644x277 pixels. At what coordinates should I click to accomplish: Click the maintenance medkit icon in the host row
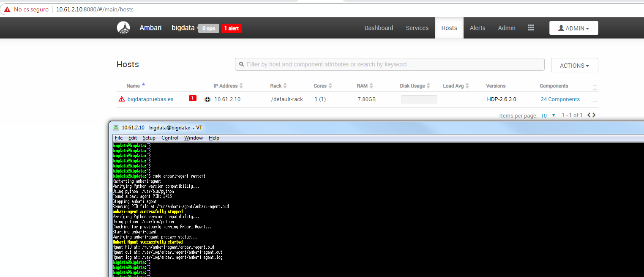208,99
